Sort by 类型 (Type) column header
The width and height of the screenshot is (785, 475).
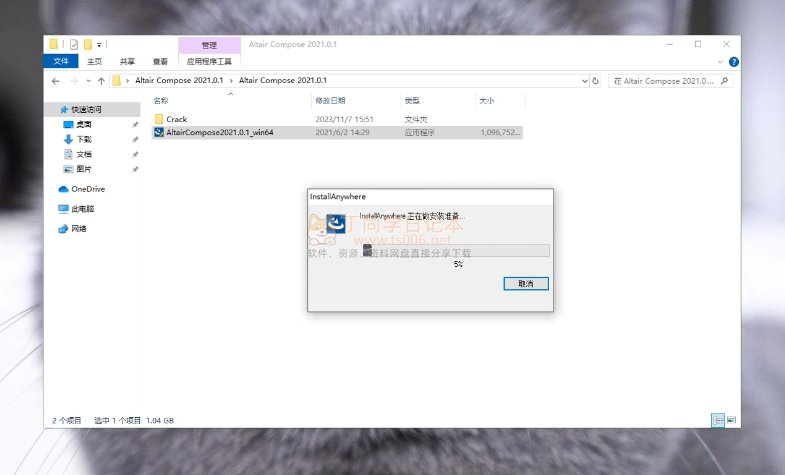(x=412, y=101)
